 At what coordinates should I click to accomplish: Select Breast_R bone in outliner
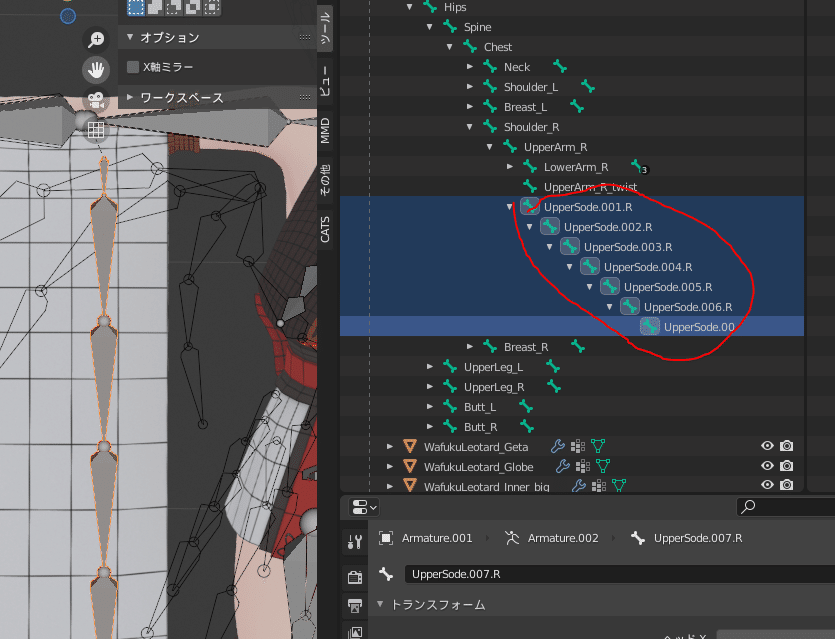(526, 347)
